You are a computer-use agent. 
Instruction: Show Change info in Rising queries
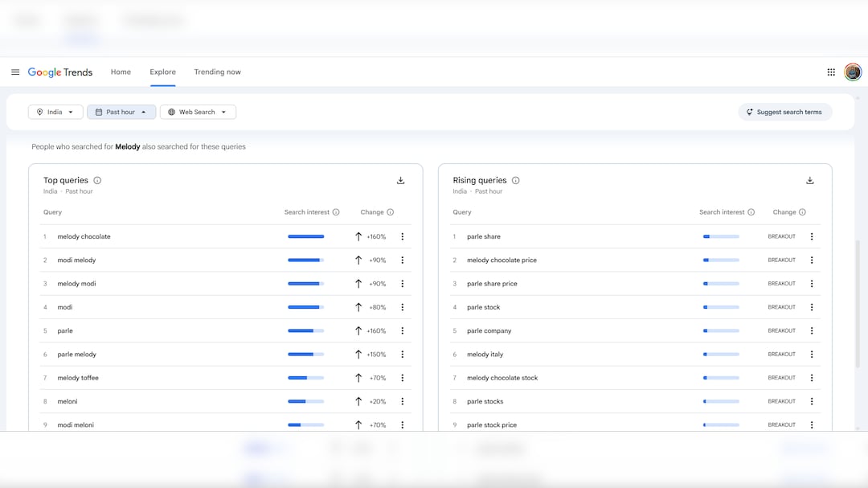802,212
